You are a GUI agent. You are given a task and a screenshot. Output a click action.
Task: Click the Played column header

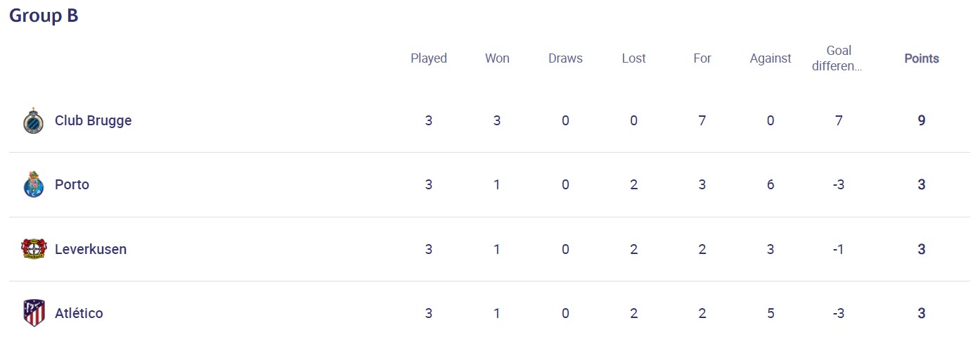[429, 58]
